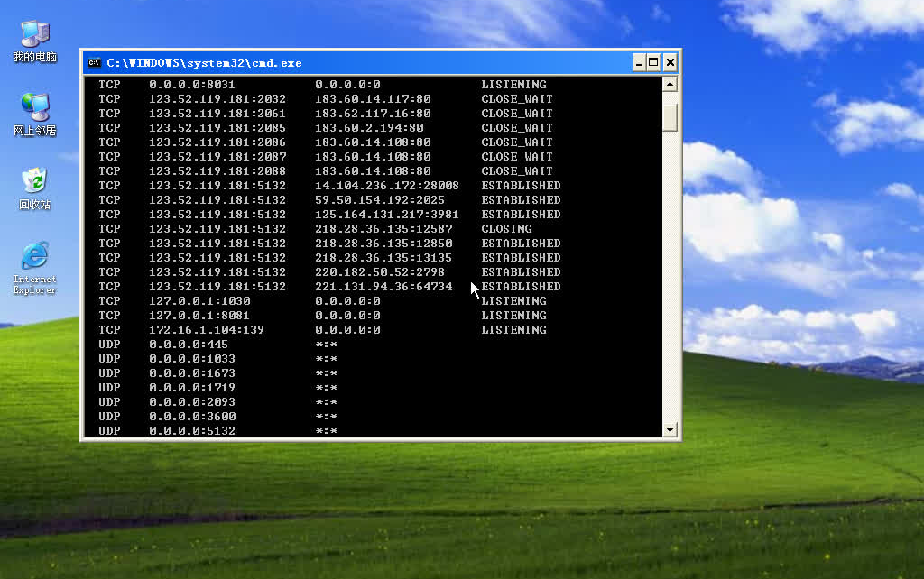Click foreign address 221.131.94.36:64734
The height and width of the screenshot is (579, 924).
point(383,286)
